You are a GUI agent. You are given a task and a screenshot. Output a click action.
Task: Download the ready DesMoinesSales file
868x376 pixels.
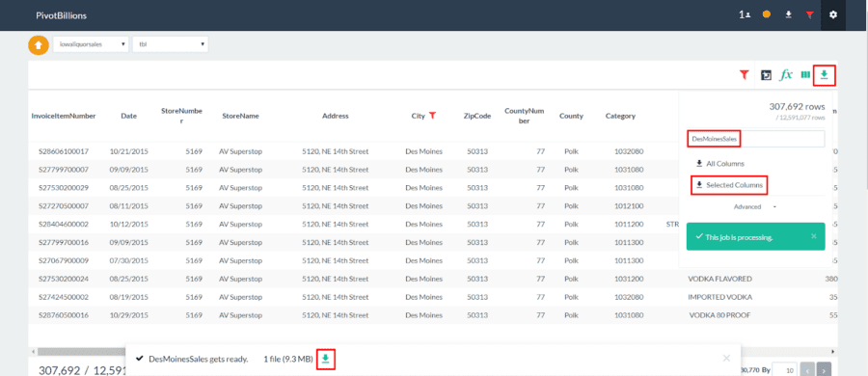(326, 359)
